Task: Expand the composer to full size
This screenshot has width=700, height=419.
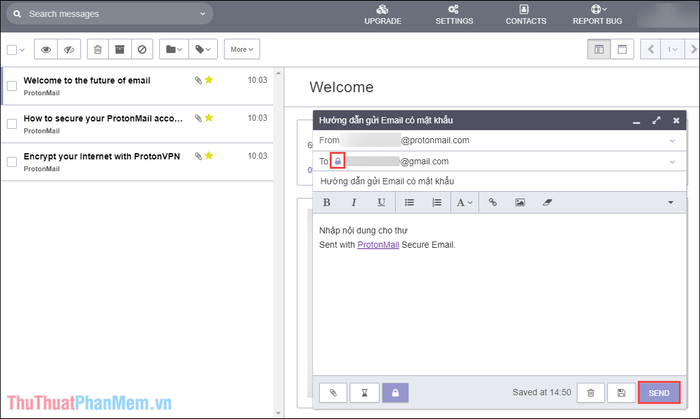Action: [x=656, y=120]
